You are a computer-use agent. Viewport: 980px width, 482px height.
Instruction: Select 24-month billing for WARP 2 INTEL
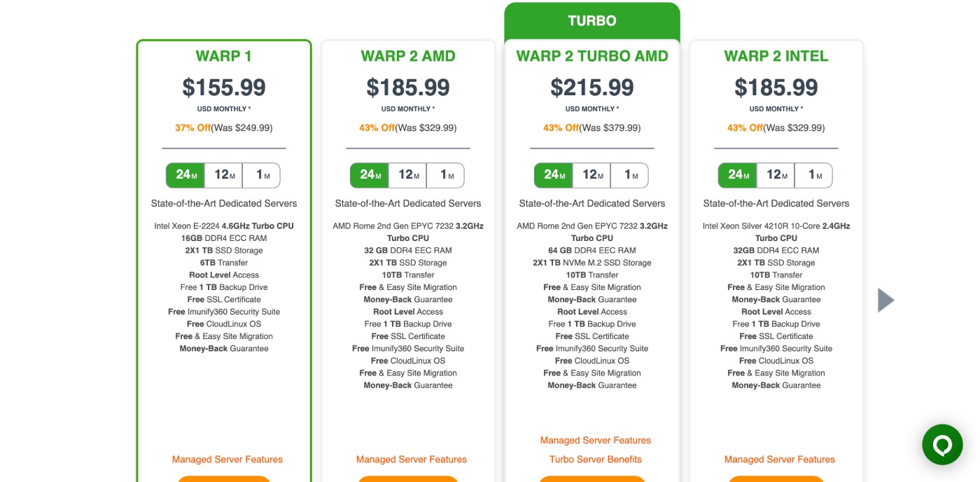coord(738,175)
